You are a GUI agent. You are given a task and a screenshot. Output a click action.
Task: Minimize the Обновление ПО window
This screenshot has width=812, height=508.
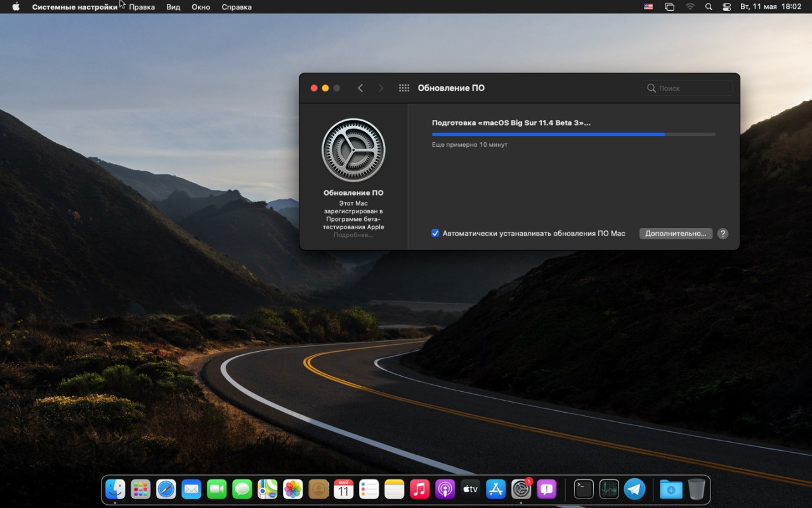coord(325,88)
